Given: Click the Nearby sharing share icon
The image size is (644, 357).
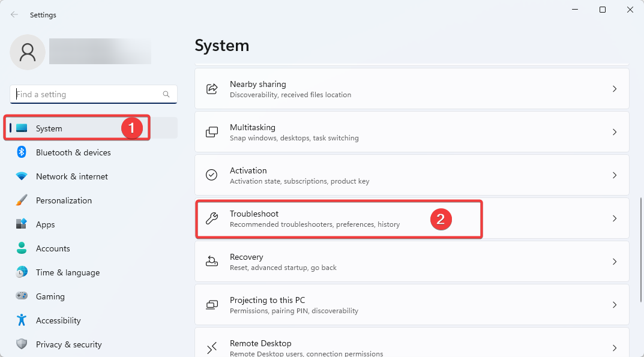Looking at the screenshot, I should tap(211, 89).
